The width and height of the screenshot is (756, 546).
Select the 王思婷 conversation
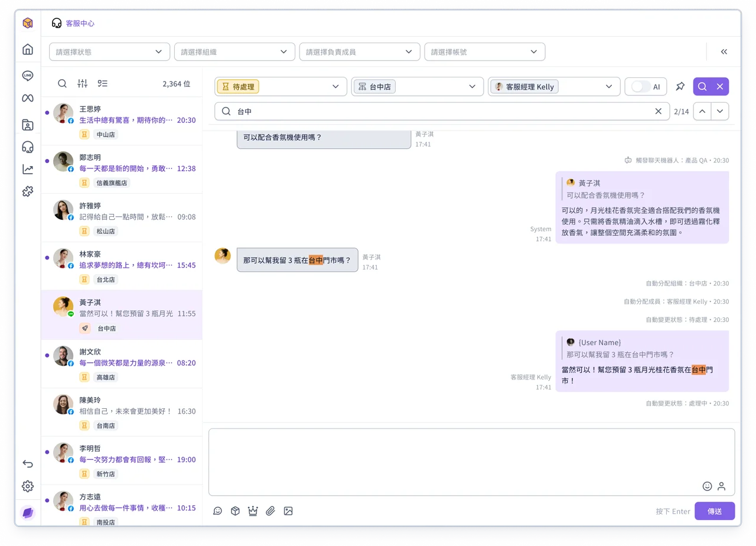122,121
